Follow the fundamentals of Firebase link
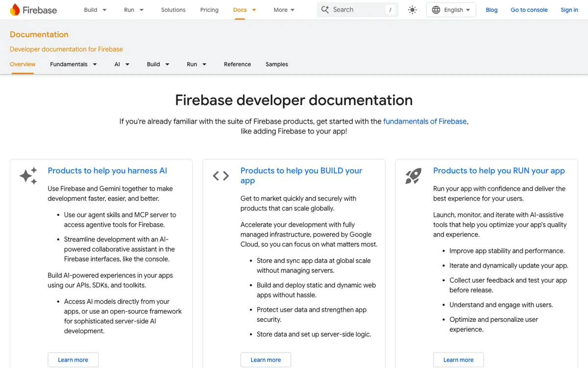Screen dimensions: 588x368 [x=425, y=121]
